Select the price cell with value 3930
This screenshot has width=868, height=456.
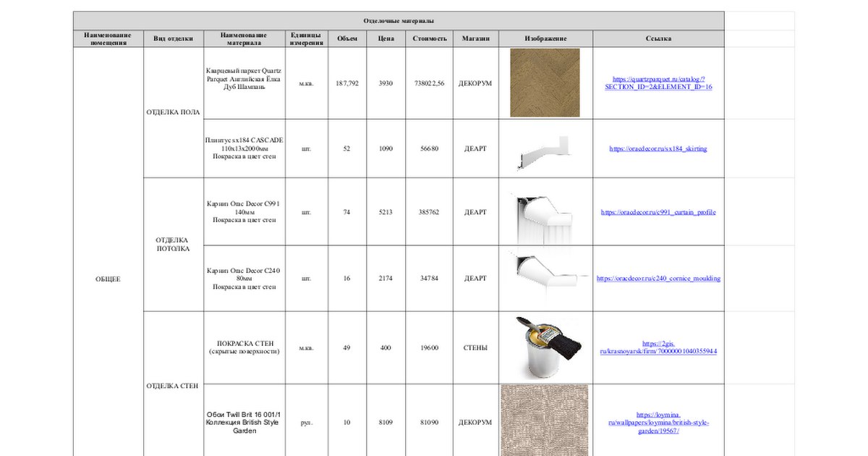386,83
